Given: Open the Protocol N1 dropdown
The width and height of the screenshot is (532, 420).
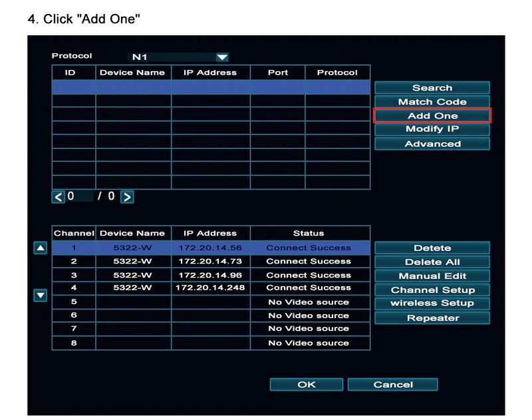Looking at the screenshot, I should point(221,57).
